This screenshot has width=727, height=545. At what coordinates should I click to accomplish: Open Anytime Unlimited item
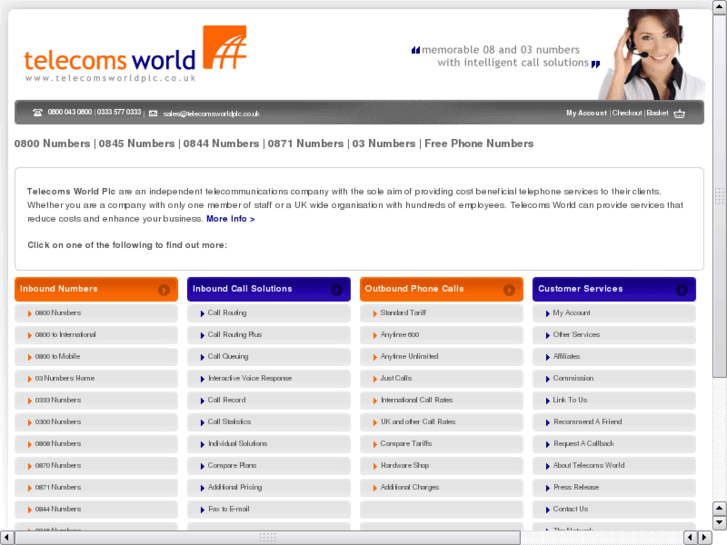coord(441,357)
